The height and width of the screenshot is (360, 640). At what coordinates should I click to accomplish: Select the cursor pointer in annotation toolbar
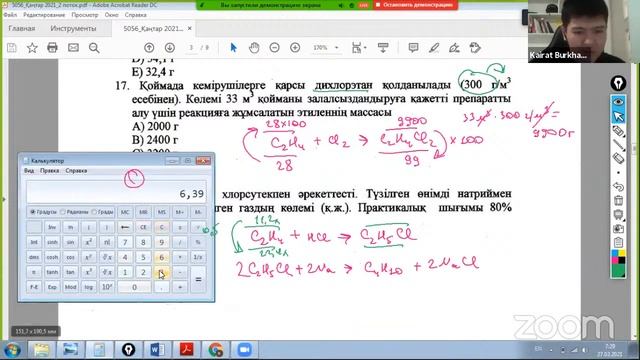pyautogui.click(x=618, y=116)
